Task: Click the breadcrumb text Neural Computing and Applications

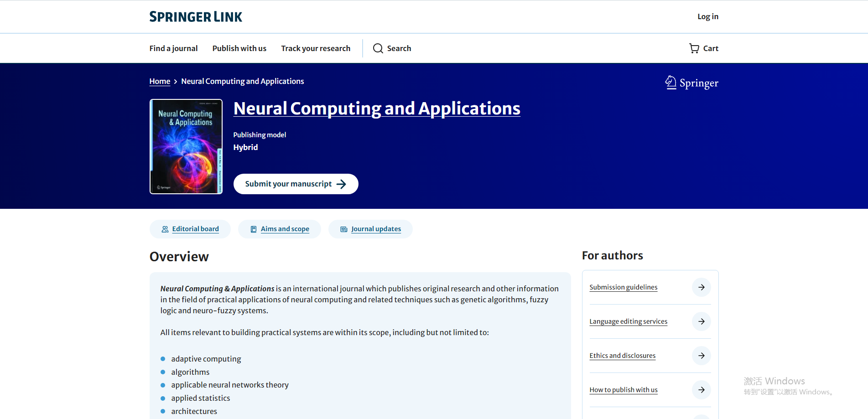Action: [243, 81]
